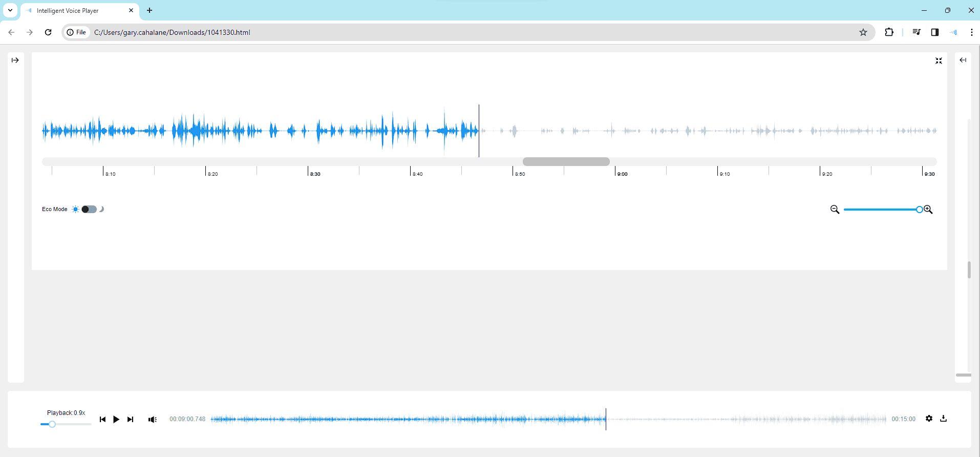Skip to next track button

[131, 419]
